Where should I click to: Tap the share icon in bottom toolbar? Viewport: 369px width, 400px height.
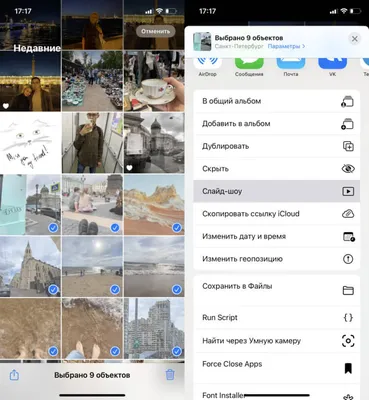tap(14, 375)
